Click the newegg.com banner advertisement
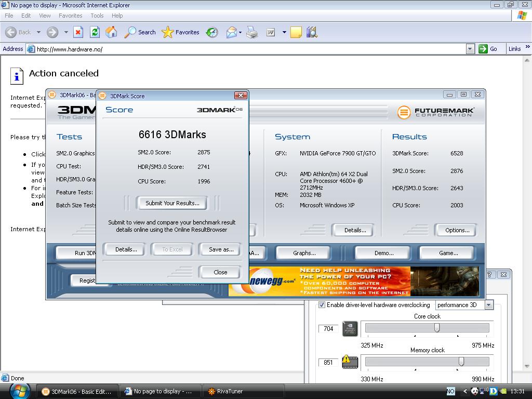The height and width of the screenshot is (399, 532). point(353,281)
